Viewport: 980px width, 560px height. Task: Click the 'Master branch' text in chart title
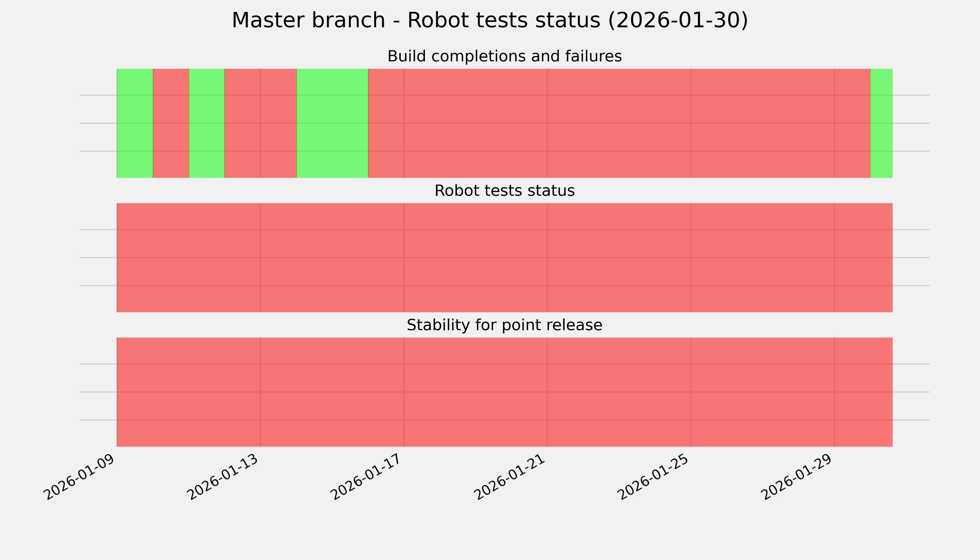(308, 20)
